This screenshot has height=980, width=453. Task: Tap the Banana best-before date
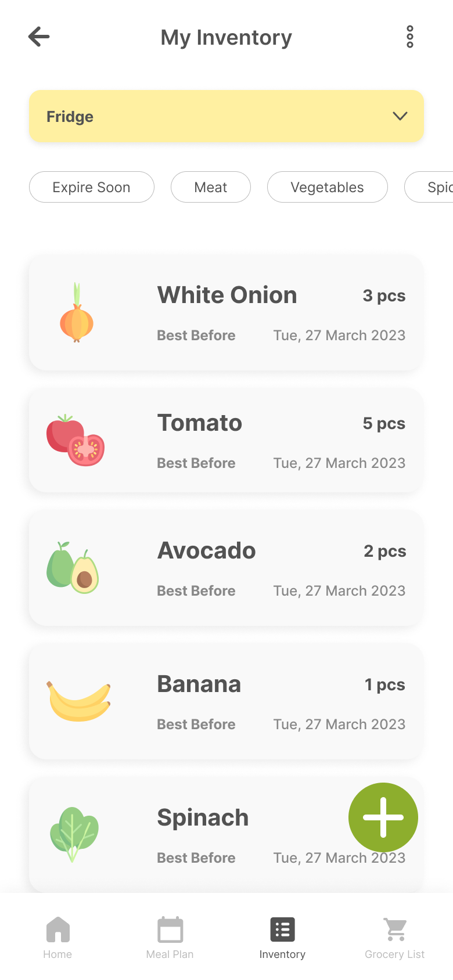339,724
